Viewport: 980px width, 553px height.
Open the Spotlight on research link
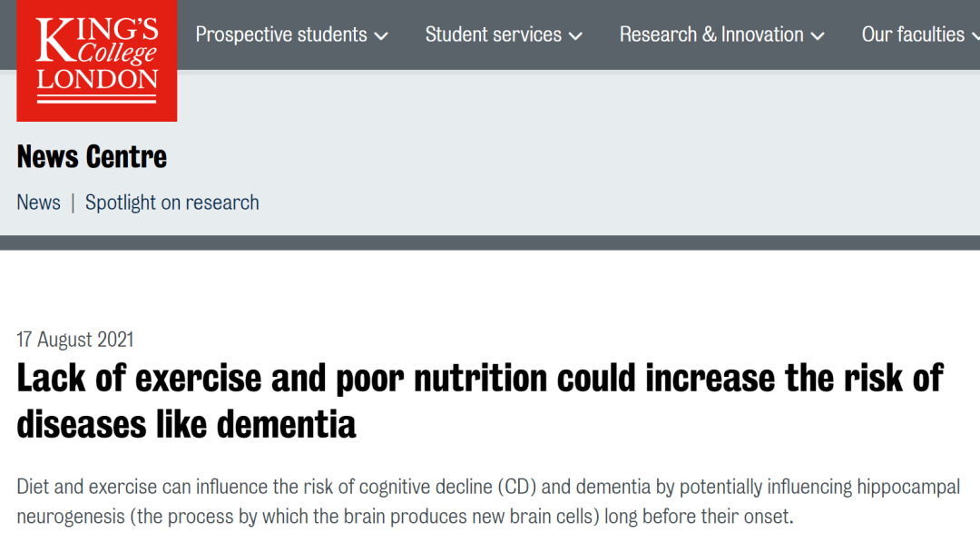click(172, 202)
